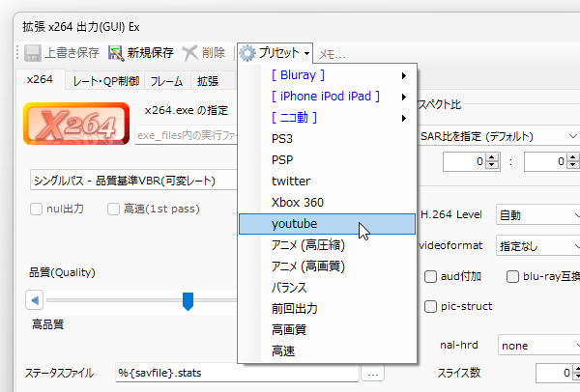This screenshot has width=580, height=392.
Task: Decrease the first SAR ratio spinner
Action: 492,165
